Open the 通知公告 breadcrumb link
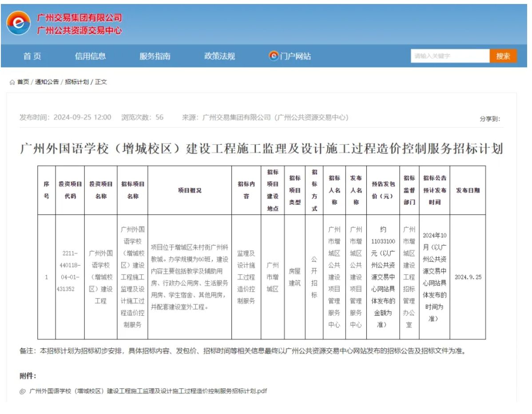532x414 pixels. (x=47, y=82)
